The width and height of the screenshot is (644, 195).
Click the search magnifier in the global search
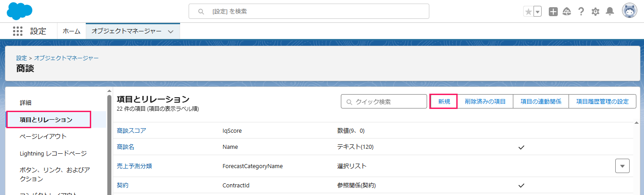(x=201, y=12)
